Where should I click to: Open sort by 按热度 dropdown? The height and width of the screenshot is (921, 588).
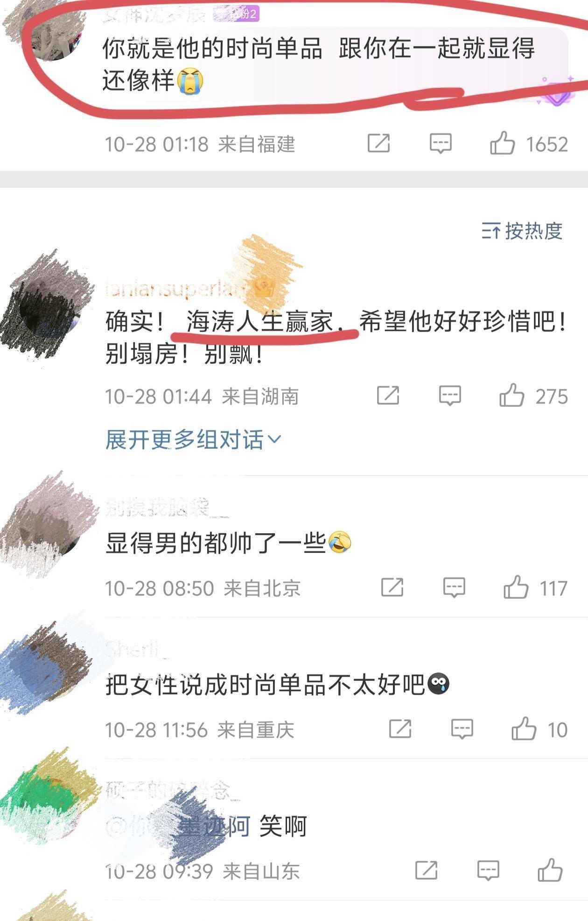pyautogui.click(x=522, y=231)
